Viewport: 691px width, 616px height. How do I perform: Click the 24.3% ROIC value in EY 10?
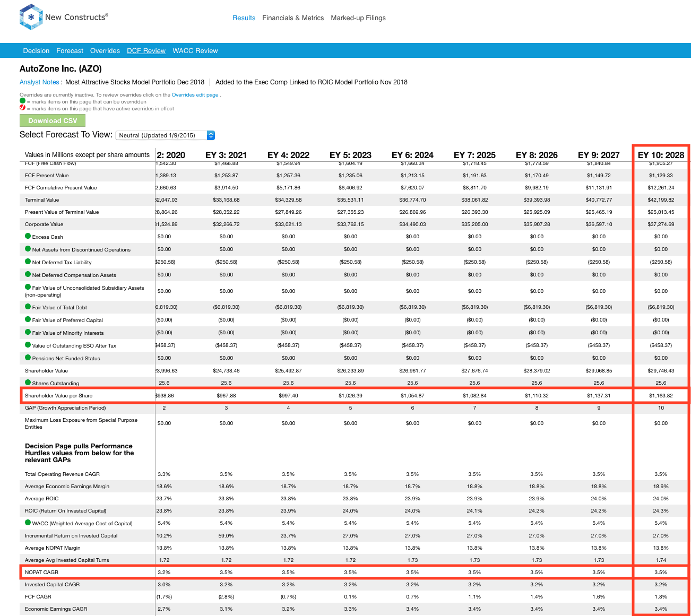click(x=661, y=511)
